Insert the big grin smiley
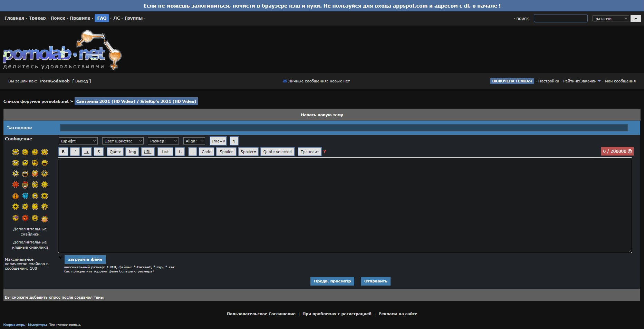This screenshot has height=329, width=644. pyautogui.click(x=16, y=152)
